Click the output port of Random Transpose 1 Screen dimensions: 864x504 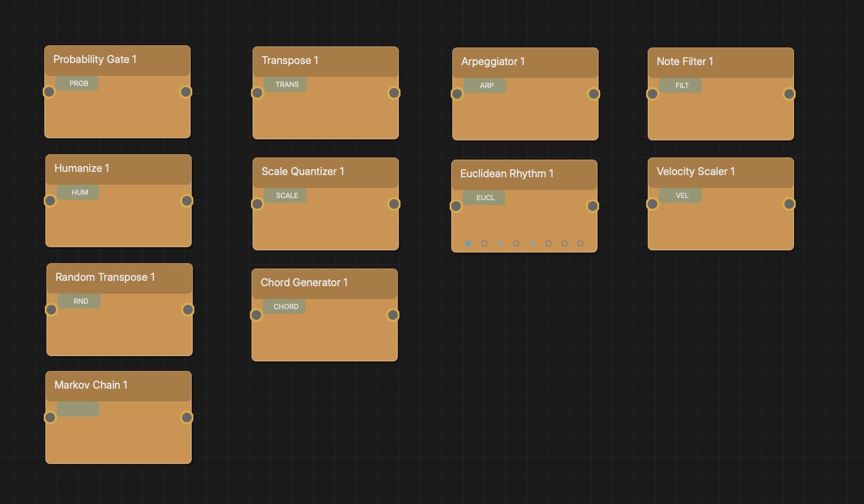click(x=188, y=310)
